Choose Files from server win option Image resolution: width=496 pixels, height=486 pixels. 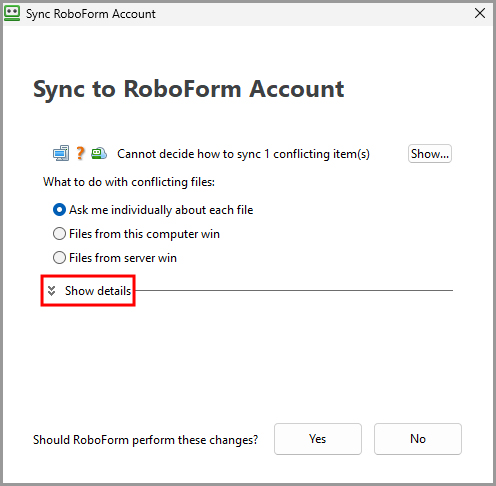(59, 258)
